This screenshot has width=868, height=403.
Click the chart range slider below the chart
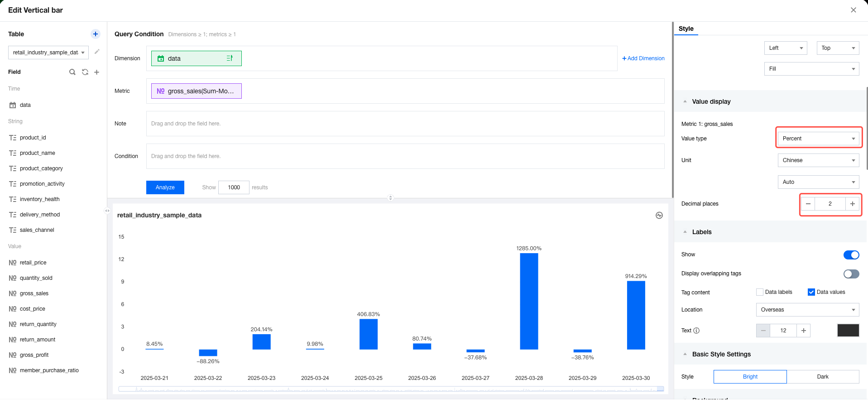click(x=391, y=389)
